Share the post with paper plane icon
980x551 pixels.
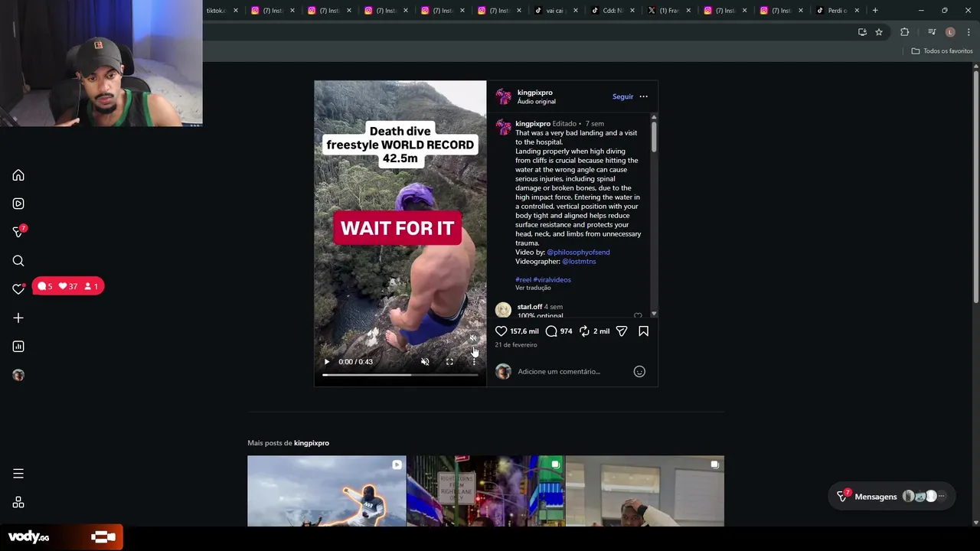622,331
